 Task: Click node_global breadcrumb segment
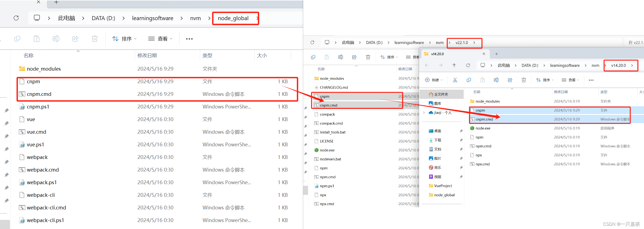tap(233, 18)
